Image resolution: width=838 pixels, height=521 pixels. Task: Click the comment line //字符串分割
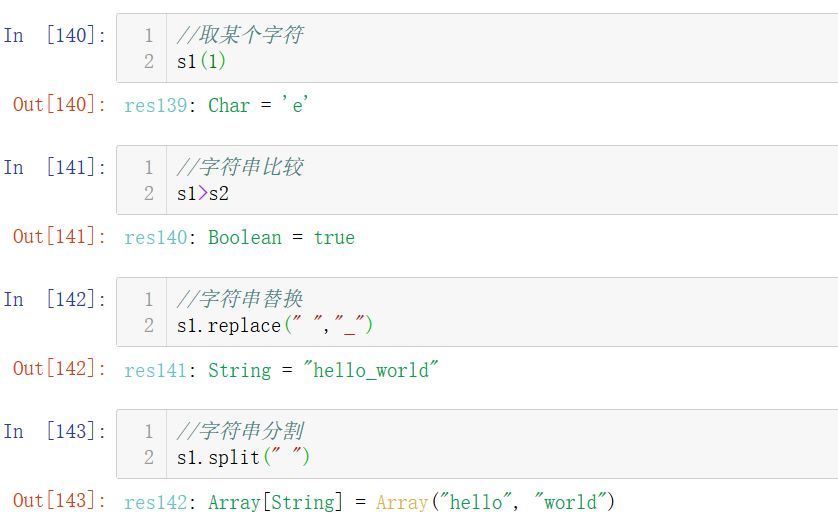click(x=240, y=432)
